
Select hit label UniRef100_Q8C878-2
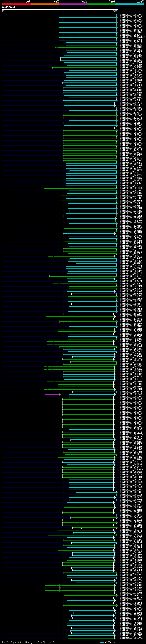pyautogui.click(x=132, y=434)
